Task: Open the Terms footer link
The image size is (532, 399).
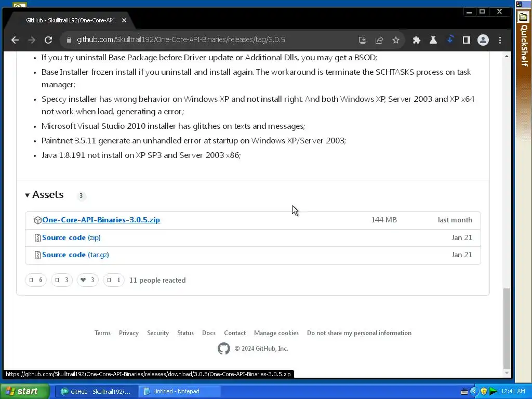Action: click(102, 333)
